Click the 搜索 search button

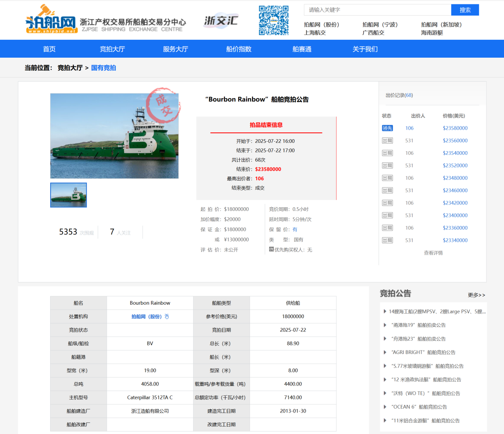pyautogui.click(x=465, y=10)
